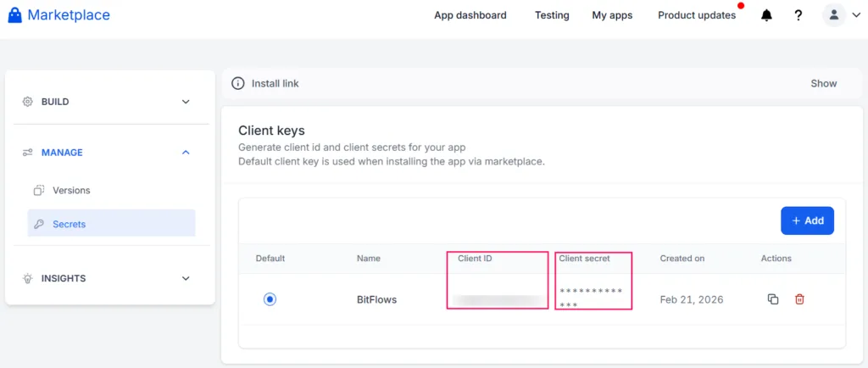Viewport: 868px width, 368px height.
Task: Open the Product updates nav item
Action: click(697, 15)
